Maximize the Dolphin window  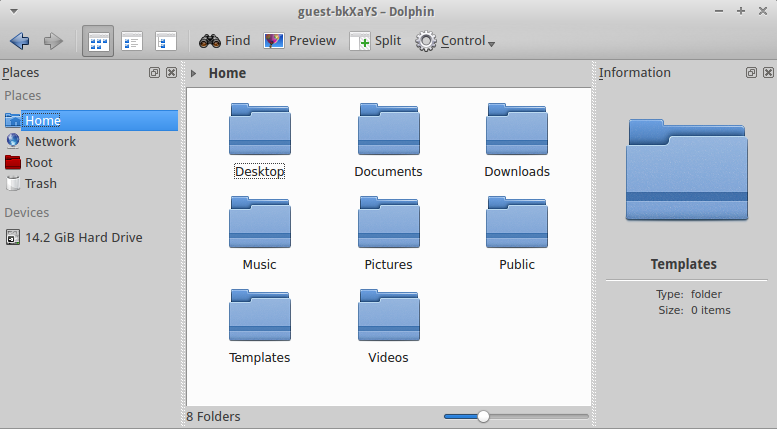741,11
